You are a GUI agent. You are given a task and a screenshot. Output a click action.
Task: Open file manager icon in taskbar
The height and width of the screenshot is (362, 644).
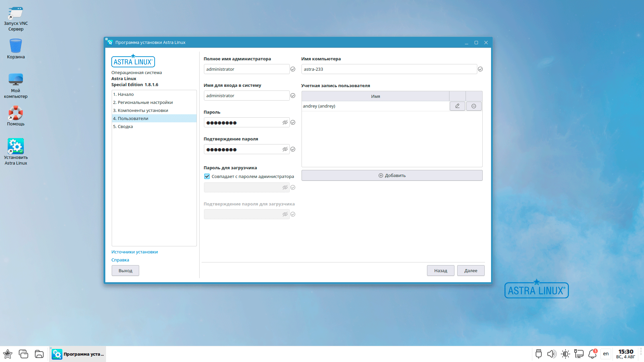(39, 354)
